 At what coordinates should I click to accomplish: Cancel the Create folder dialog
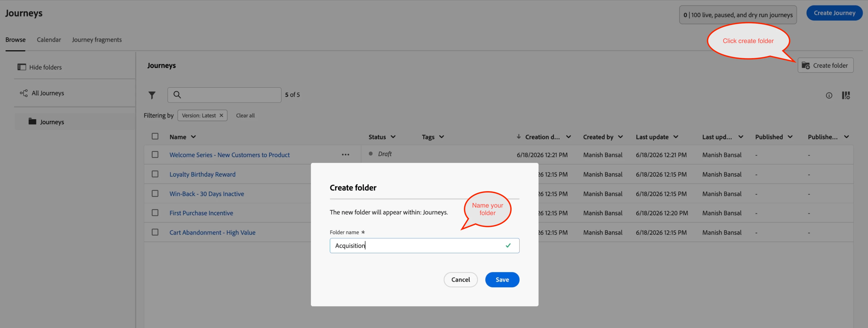pyautogui.click(x=460, y=279)
